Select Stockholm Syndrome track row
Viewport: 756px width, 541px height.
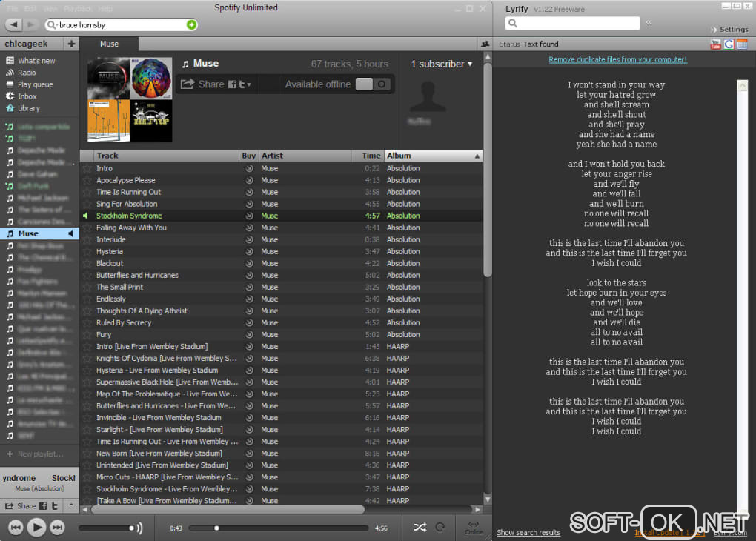coord(282,216)
